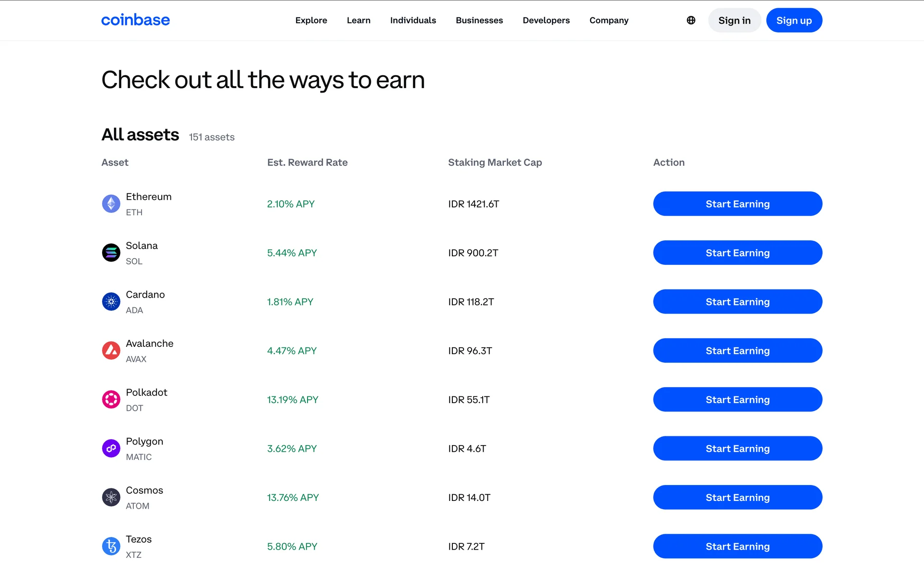This screenshot has width=924, height=578.
Task: Go to the Coinbase logo home
Action: [x=135, y=20]
